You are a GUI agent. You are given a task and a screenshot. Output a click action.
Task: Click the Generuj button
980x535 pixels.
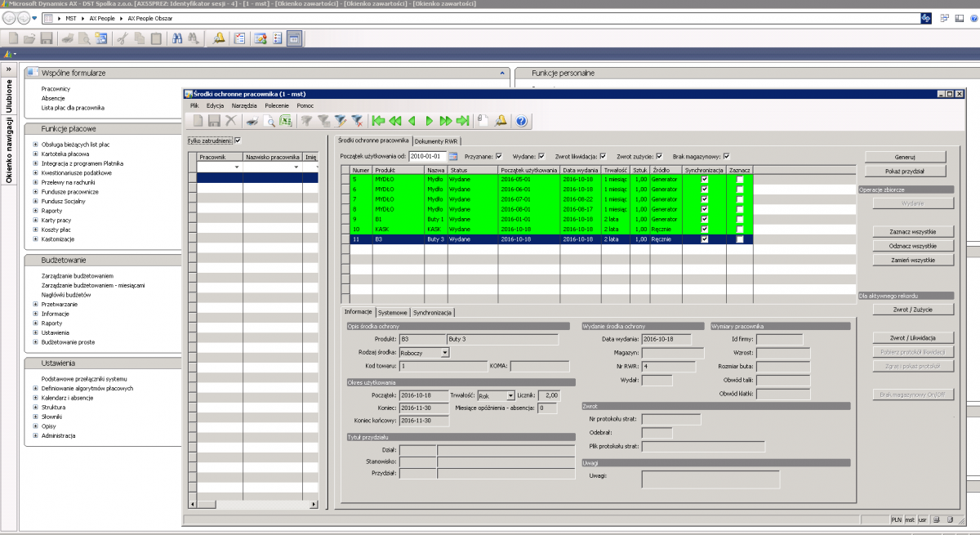pyautogui.click(x=905, y=157)
